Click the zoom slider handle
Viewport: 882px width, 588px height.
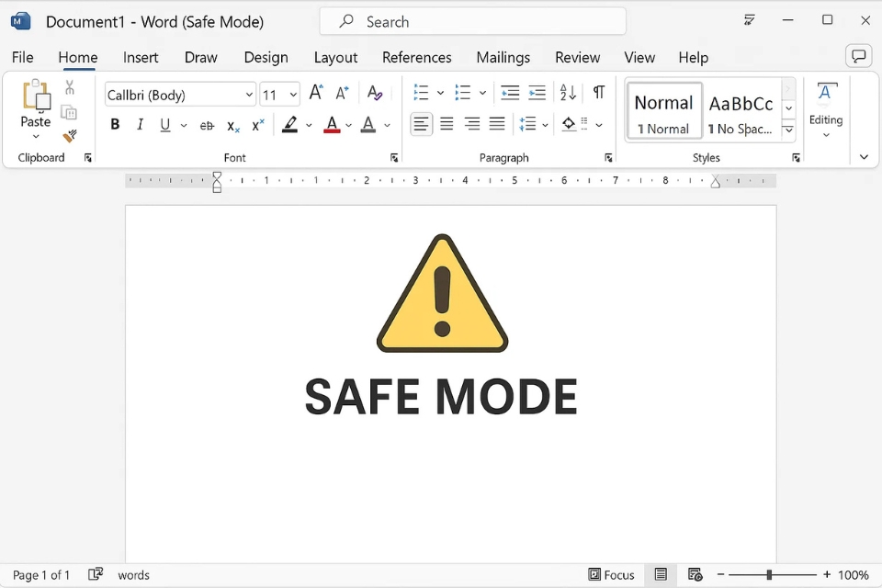(x=769, y=575)
